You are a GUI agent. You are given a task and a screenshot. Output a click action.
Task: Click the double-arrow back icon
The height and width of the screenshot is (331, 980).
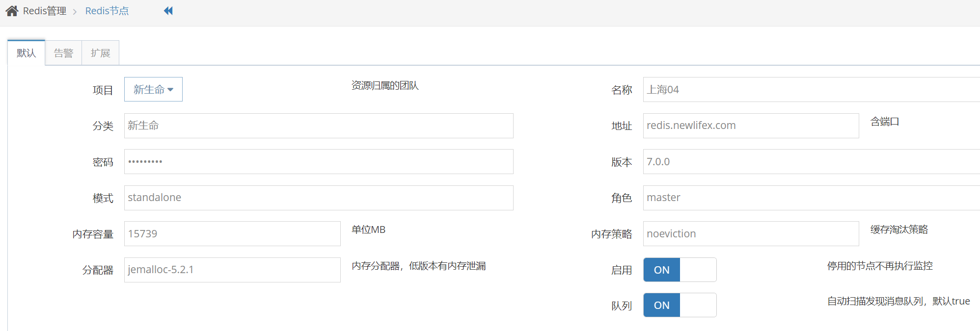[168, 11]
